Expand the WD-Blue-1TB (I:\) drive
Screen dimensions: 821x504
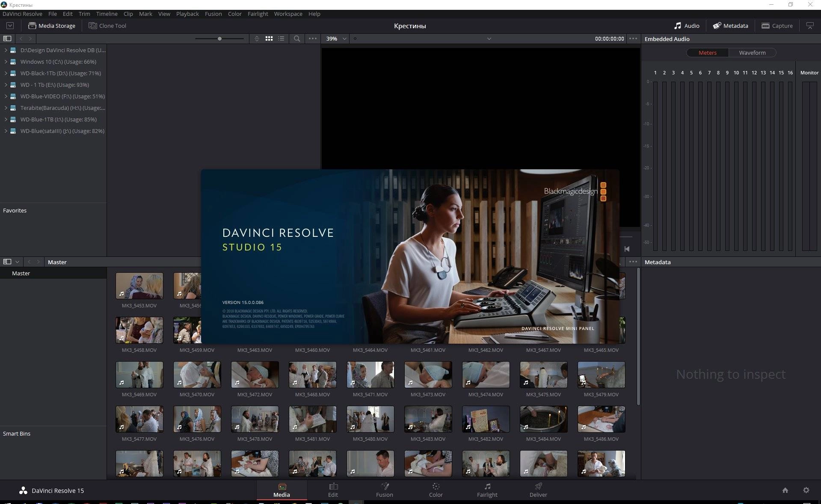(x=6, y=119)
